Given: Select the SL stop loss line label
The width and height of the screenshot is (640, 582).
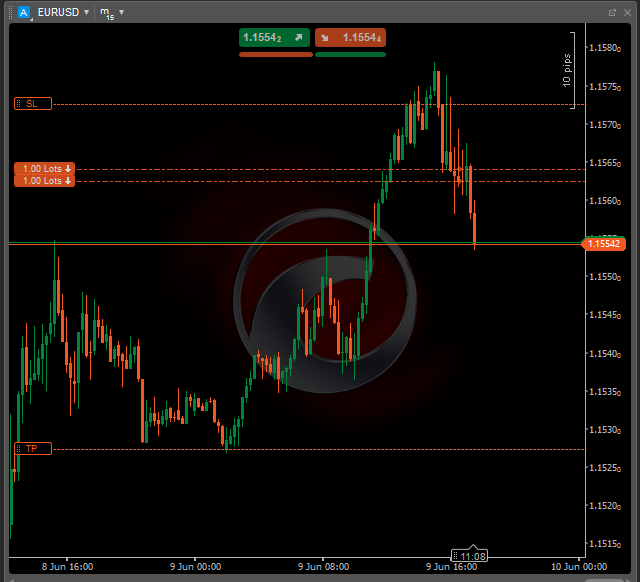Looking at the screenshot, I should pyautogui.click(x=33, y=104).
